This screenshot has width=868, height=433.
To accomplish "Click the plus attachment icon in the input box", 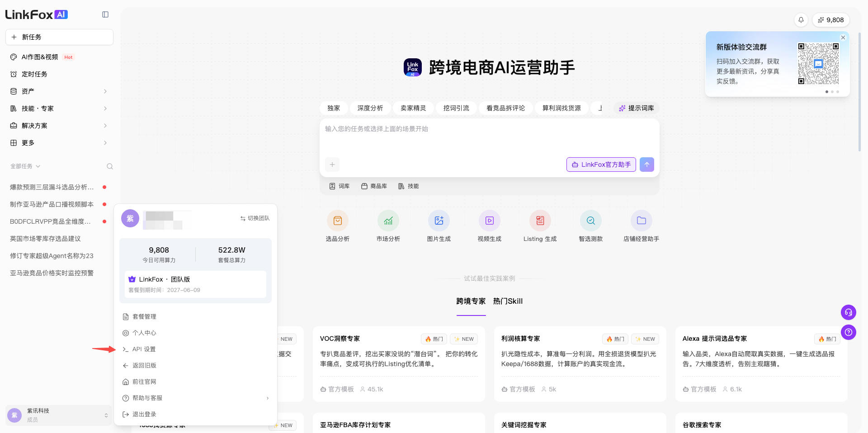I will [x=332, y=165].
